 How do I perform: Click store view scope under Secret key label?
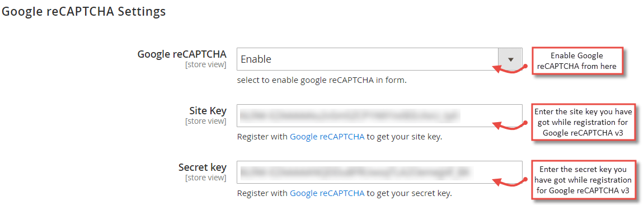click(206, 178)
